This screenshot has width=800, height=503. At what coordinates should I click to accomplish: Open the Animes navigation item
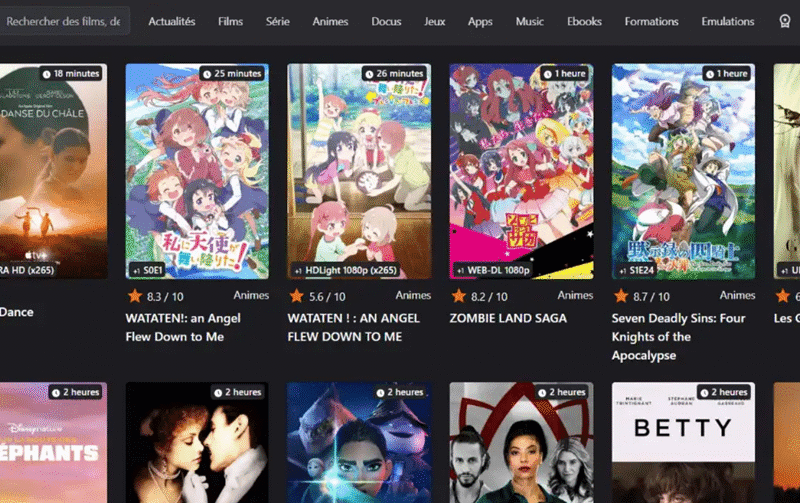(330, 21)
